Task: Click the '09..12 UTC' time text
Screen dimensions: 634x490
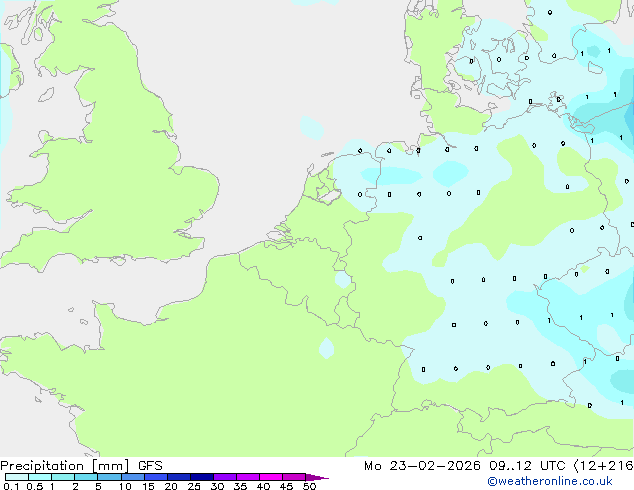Action: pos(527,466)
